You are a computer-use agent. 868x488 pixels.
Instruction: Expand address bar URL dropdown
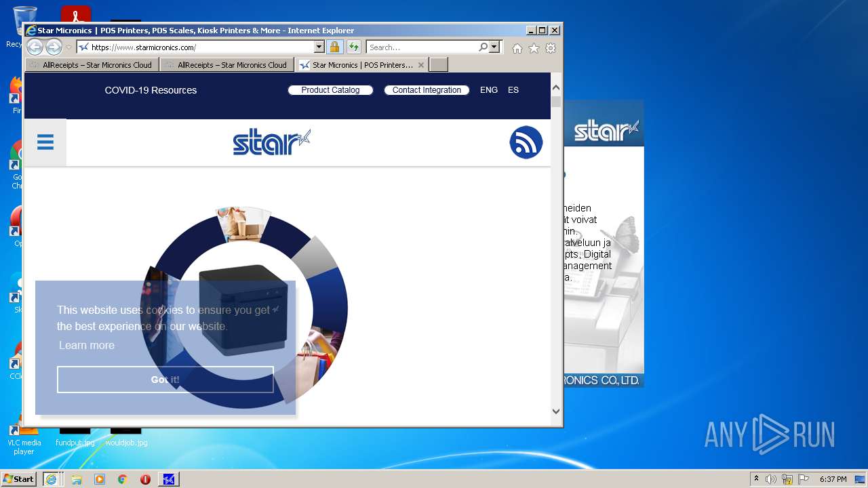[x=319, y=47]
